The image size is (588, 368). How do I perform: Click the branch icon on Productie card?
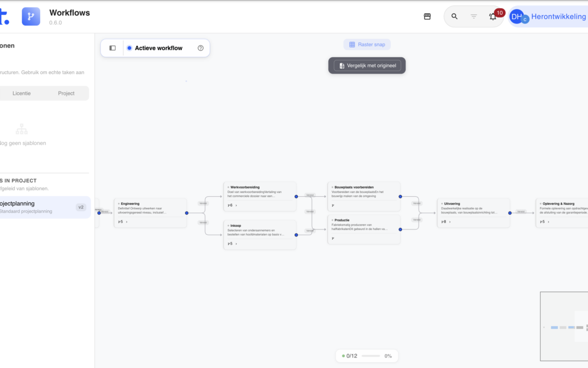333,238
